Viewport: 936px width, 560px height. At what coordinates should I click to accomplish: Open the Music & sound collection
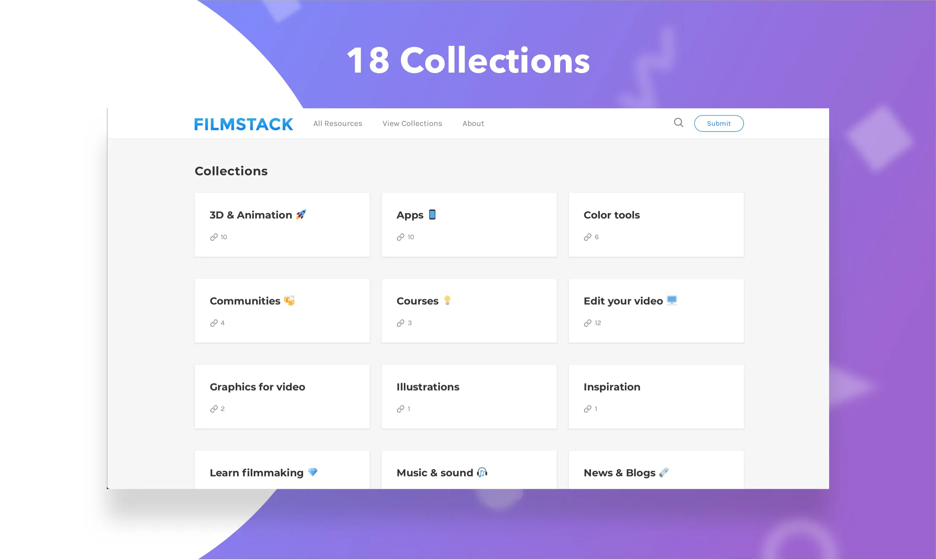click(469, 470)
